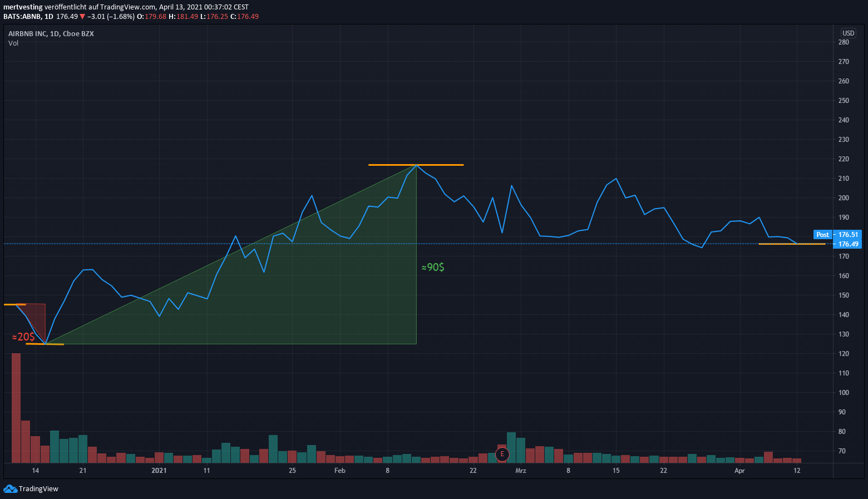Click the close value C:176.49

(244, 17)
